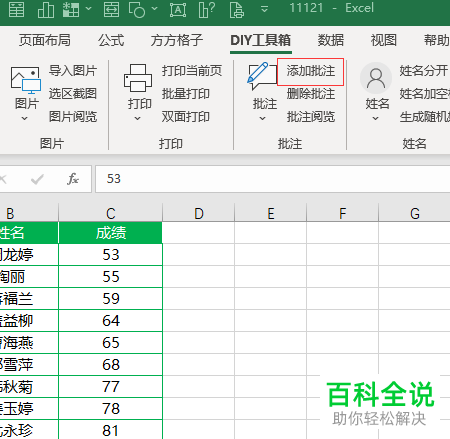Select the DIY工具箱 tab
Viewport: 450px width, 439px height.
[261, 40]
